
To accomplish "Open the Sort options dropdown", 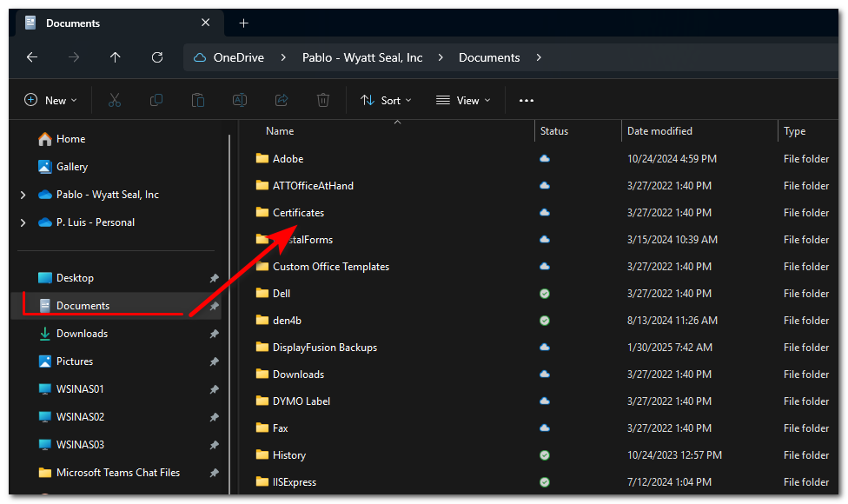I will pyautogui.click(x=386, y=100).
